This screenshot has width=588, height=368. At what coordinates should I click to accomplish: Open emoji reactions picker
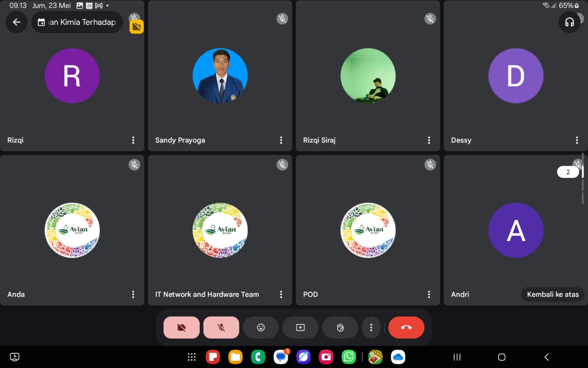pyautogui.click(x=261, y=328)
